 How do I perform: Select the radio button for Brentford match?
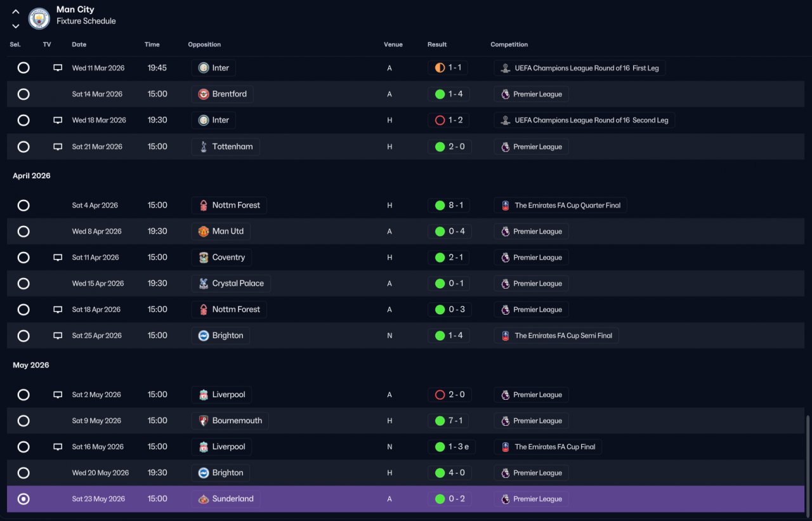23,94
